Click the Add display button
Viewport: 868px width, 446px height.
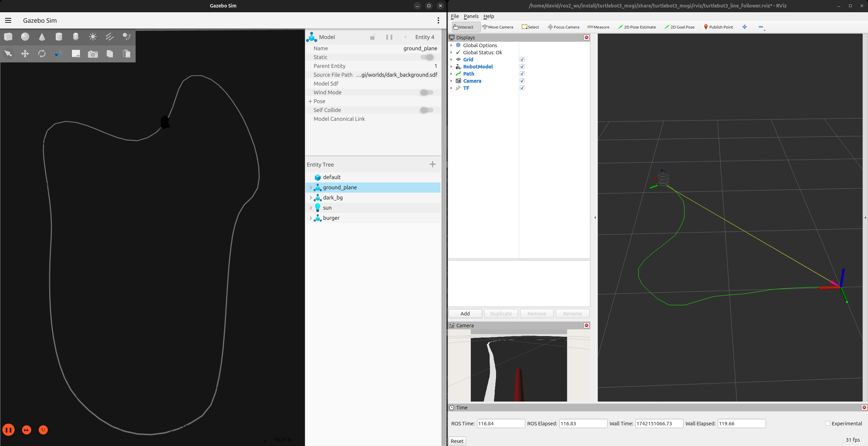tap(465, 313)
